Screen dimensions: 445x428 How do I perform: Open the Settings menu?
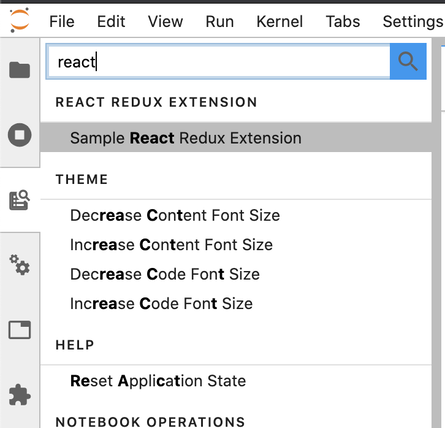tap(413, 22)
